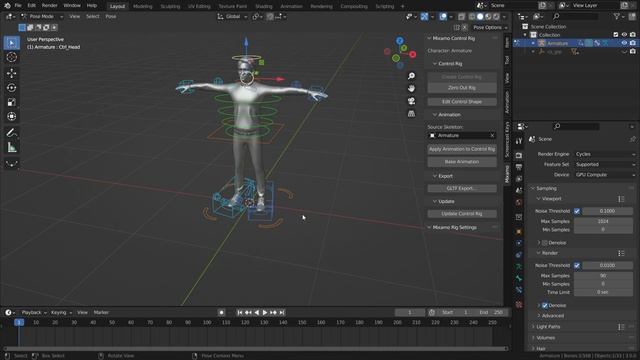The height and width of the screenshot is (360, 640).
Task: Toggle render Noise Threshold checkbox
Action: coord(577,265)
